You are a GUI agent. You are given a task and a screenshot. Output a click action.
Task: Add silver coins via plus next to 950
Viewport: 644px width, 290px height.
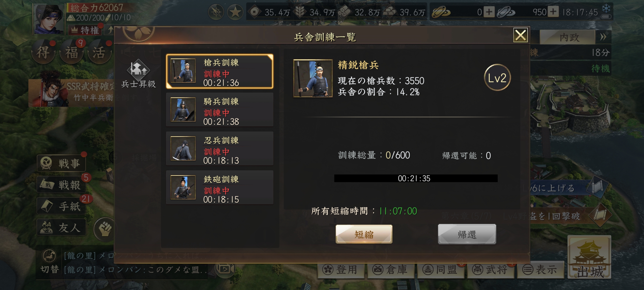point(553,12)
